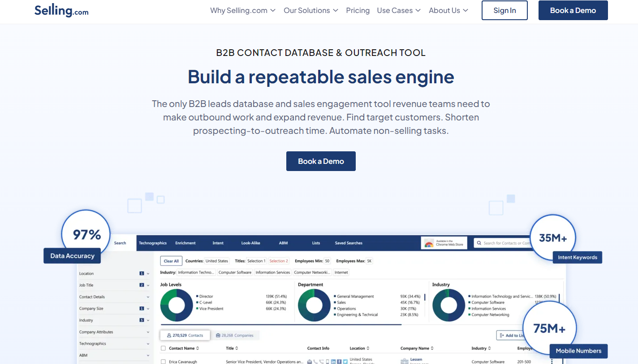The image size is (638, 364).
Task: Open the three-dot menu in Erica's row
Action: (x=552, y=362)
